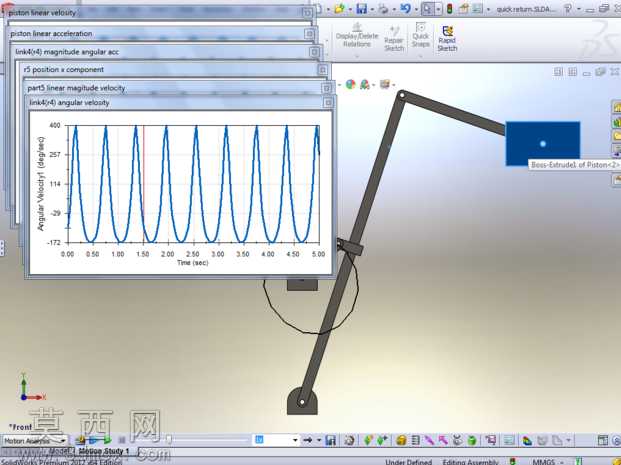Click Edit Appearance color ball icon
The height and width of the screenshot is (465, 621).
351,84
